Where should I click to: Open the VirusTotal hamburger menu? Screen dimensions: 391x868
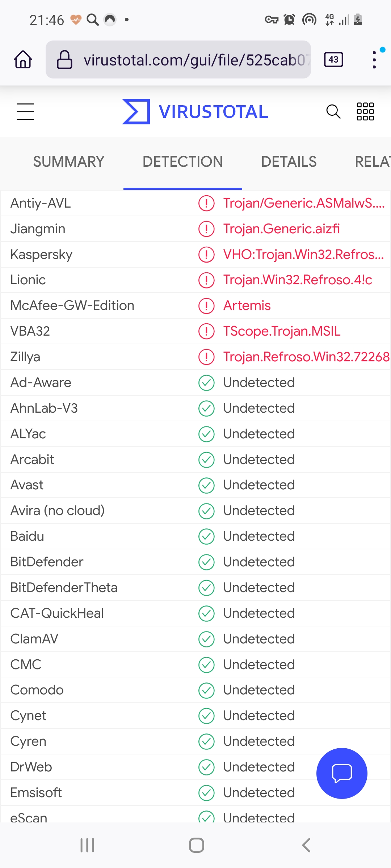25,111
